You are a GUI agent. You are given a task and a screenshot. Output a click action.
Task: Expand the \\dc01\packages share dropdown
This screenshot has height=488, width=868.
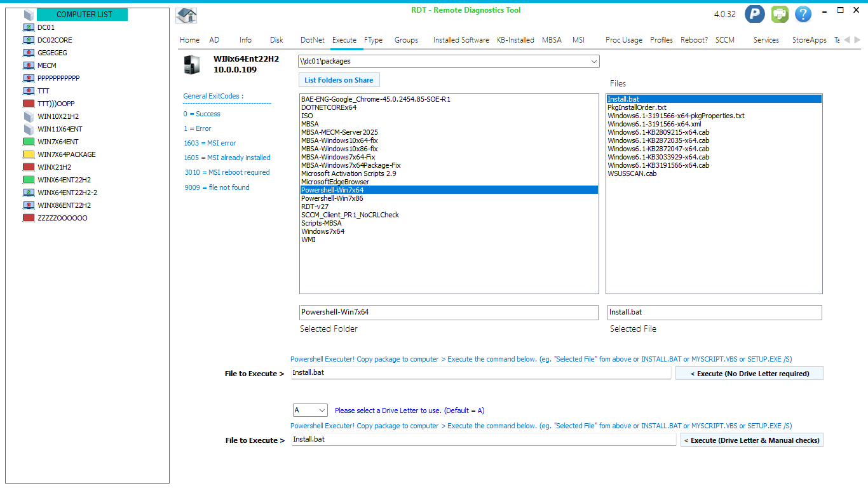click(x=594, y=62)
